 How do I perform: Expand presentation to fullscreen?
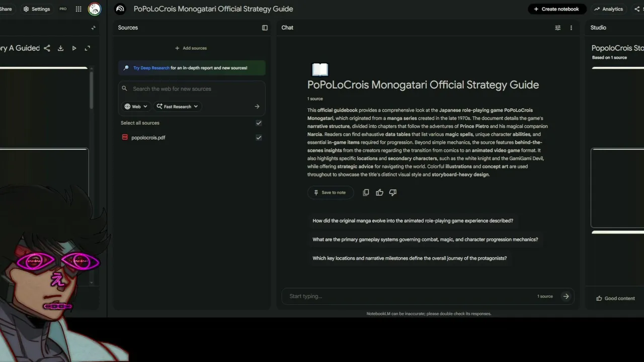click(x=88, y=48)
